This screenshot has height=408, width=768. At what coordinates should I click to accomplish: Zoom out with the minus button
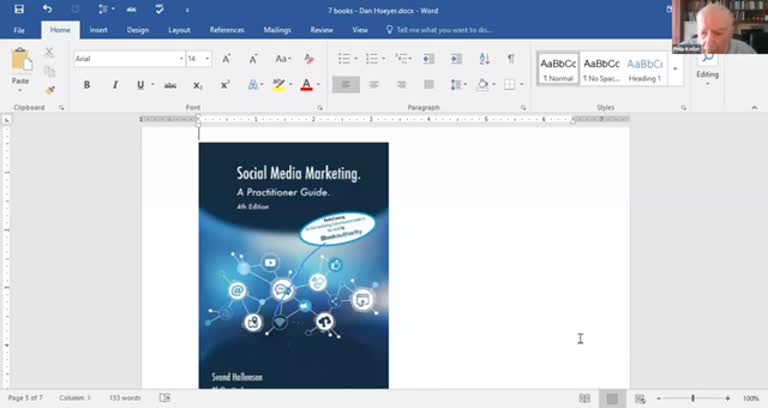coord(659,398)
